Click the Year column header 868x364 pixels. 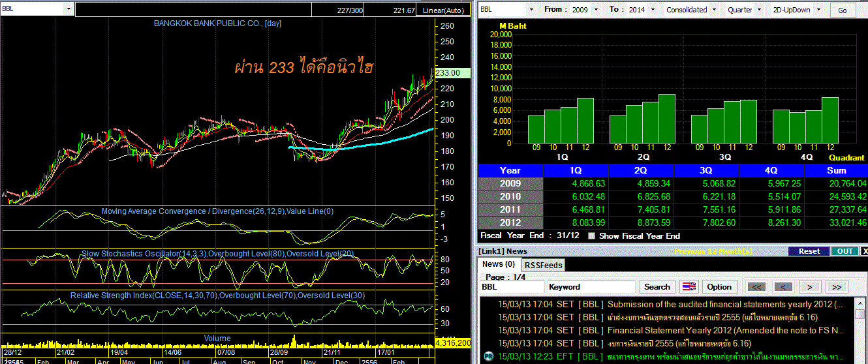pos(510,171)
